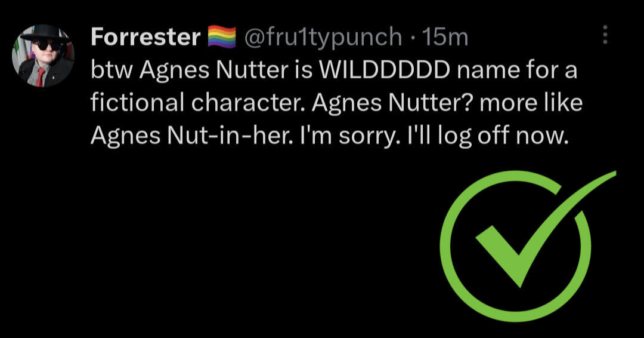
Task: Click the red tie in the avatar
Action: (x=40, y=76)
